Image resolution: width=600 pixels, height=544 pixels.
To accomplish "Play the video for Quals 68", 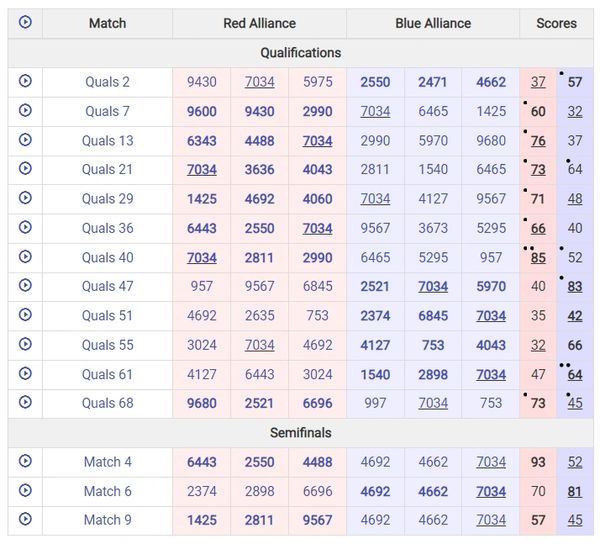I will click(x=25, y=403).
